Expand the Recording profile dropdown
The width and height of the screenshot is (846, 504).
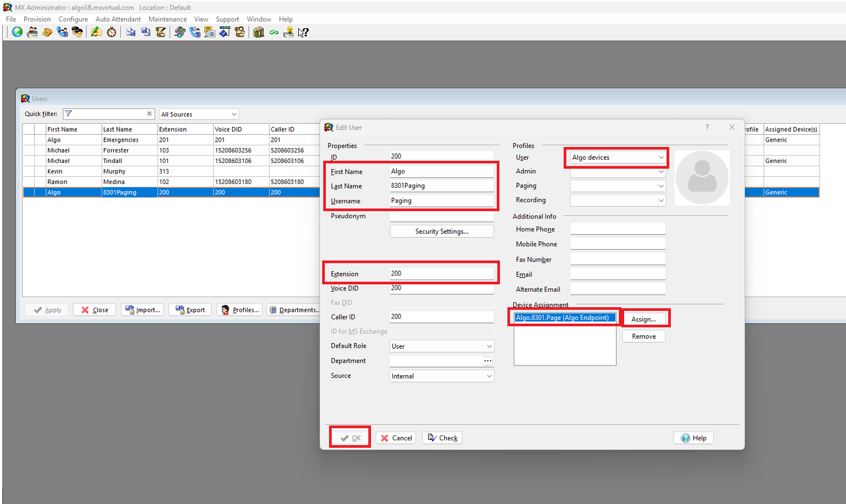(618, 200)
